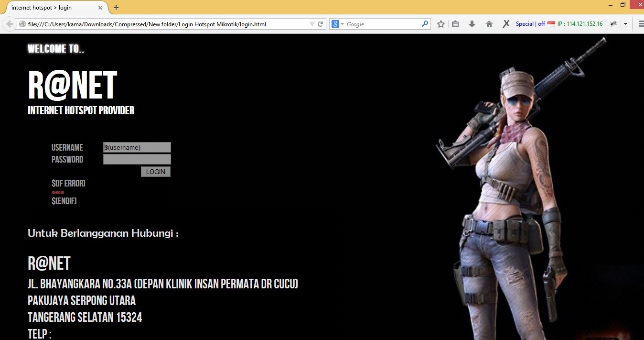Open the downloads arrow panel
Image resolution: width=644 pixels, height=340 pixels.
(472, 24)
